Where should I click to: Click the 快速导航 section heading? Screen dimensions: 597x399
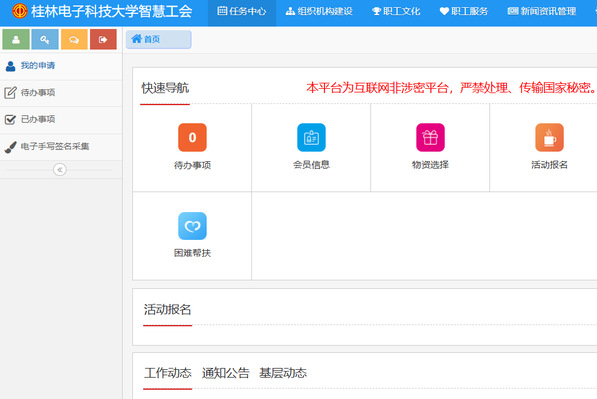pyautogui.click(x=165, y=88)
